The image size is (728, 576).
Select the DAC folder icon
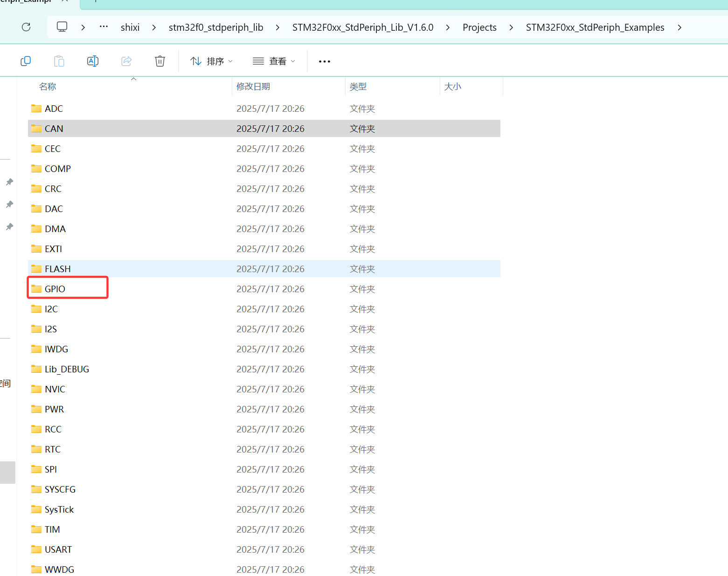[36, 209]
